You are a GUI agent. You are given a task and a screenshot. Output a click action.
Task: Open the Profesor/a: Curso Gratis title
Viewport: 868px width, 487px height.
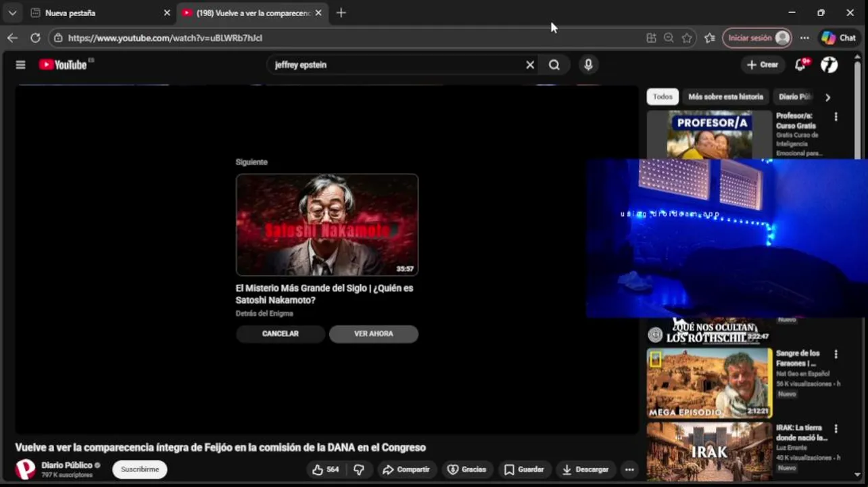coord(796,121)
